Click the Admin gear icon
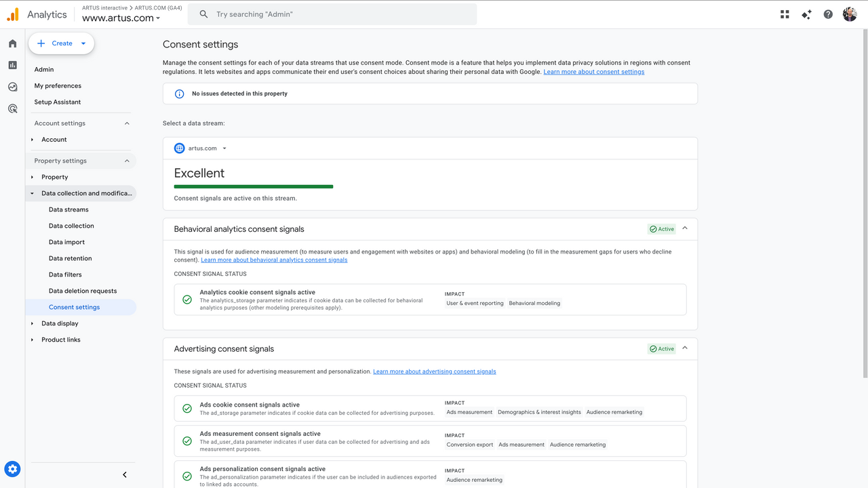 coord(12,468)
